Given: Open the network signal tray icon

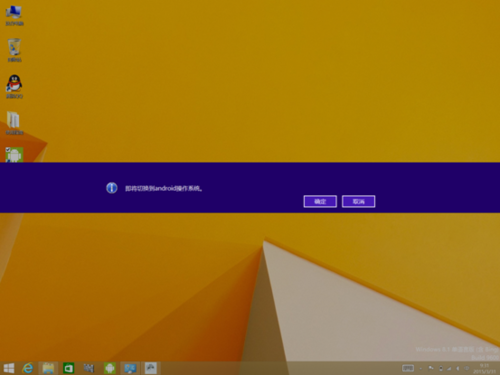Looking at the screenshot, I should point(449,368).
